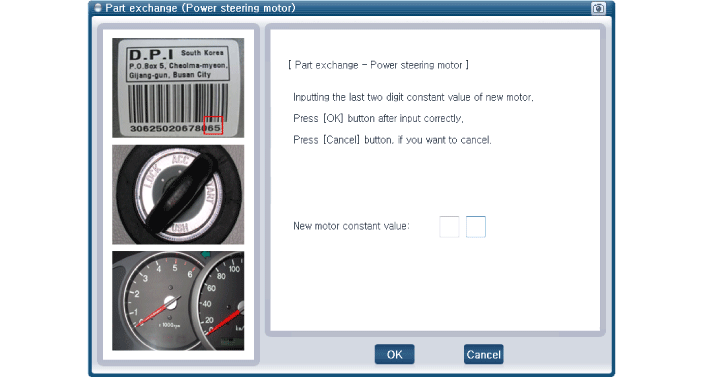Click the screenshot camera icon in title bar
703x377 pixels.
coord(598,8)
